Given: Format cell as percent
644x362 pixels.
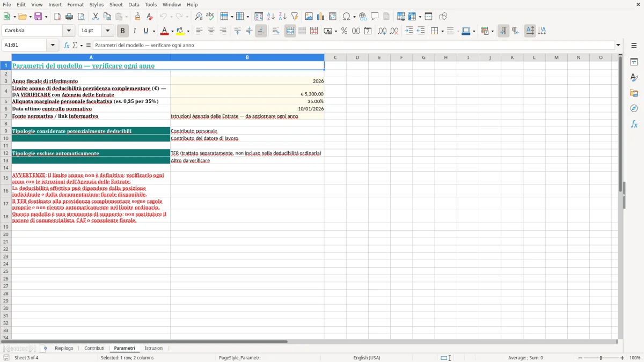Looking at the screenshot, I should pyautogui.click(x=344, y=31).
